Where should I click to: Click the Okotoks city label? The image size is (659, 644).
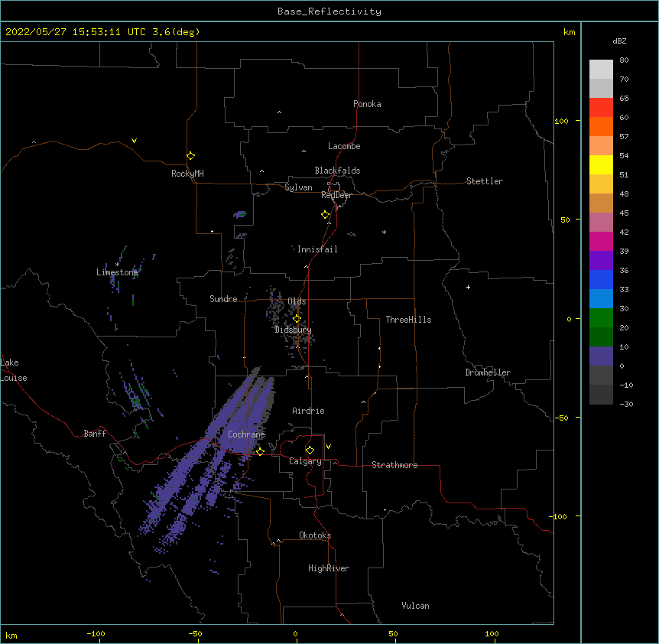click(x=315, y=535)
